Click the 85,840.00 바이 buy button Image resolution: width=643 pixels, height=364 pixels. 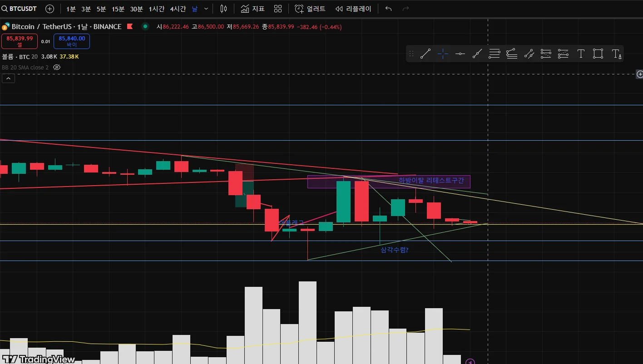[x=72, y=41]
